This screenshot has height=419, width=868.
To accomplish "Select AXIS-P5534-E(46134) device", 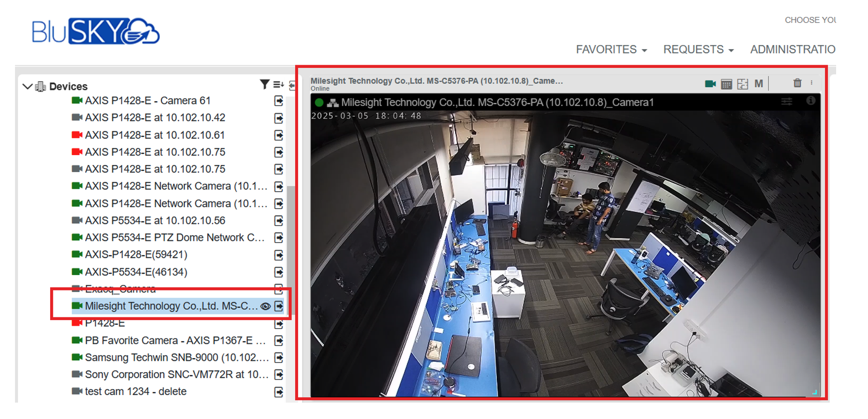I will pyautogui.click(x=136, y=272).
